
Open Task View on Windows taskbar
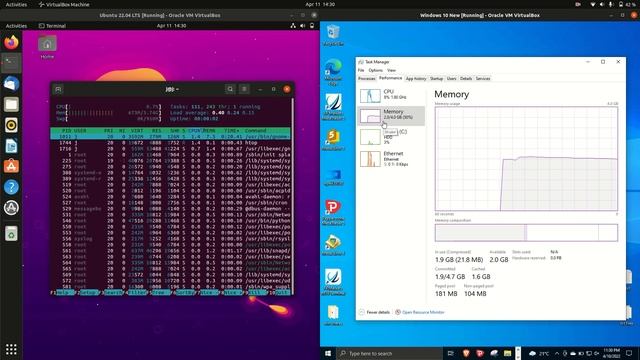click(x=451, y=353)
